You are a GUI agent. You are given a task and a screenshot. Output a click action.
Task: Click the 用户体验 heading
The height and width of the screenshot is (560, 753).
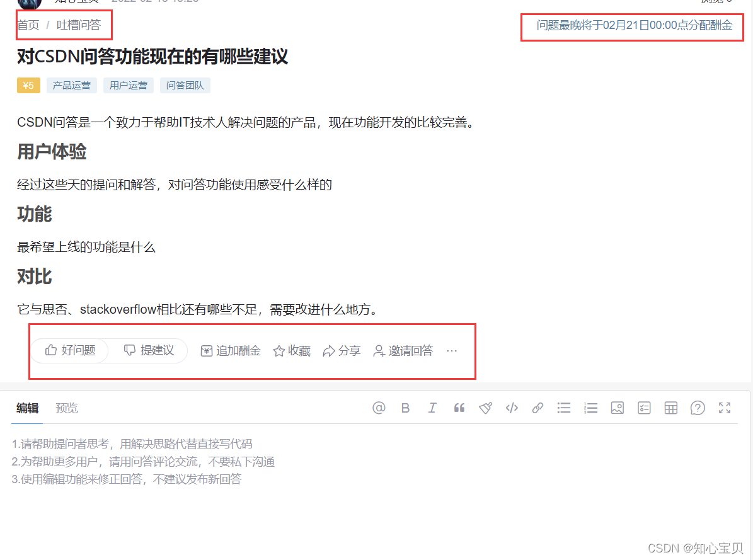tap(52, 152)
